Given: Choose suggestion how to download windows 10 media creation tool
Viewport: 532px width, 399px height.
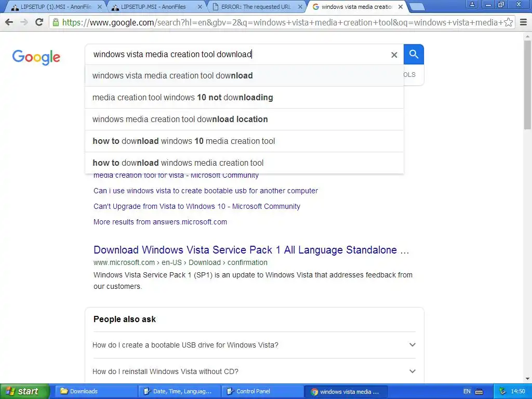Looking at the screenshot, I should [x=244, y=141].
